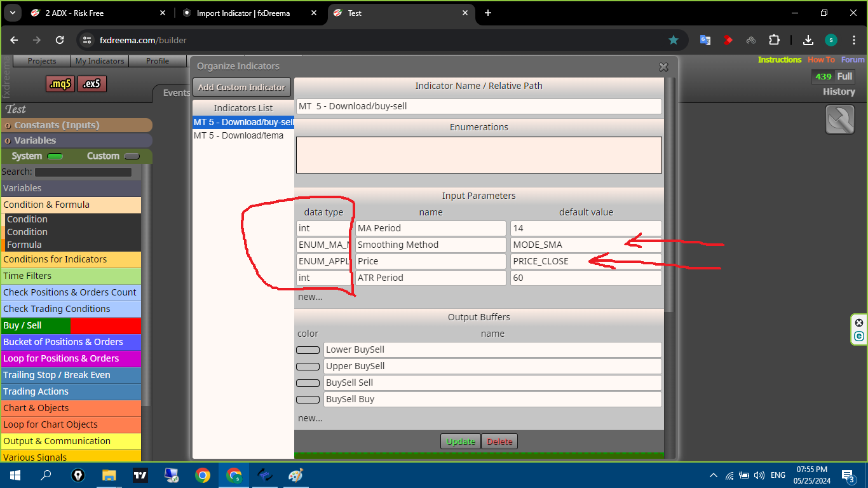
Task: Open the Chrome profile avatar
Action: (x=831, y=40)
